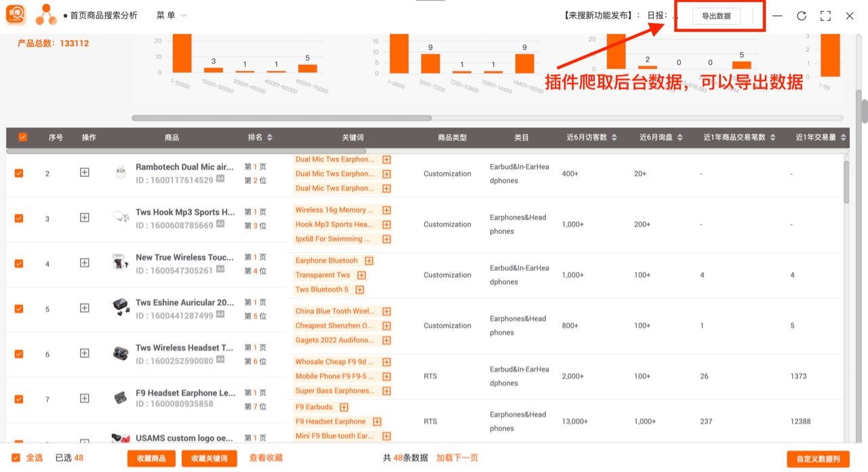Screen dimensions: 868x472
Task: Click 产品总数 133112 text
Action: click(53, 43)
